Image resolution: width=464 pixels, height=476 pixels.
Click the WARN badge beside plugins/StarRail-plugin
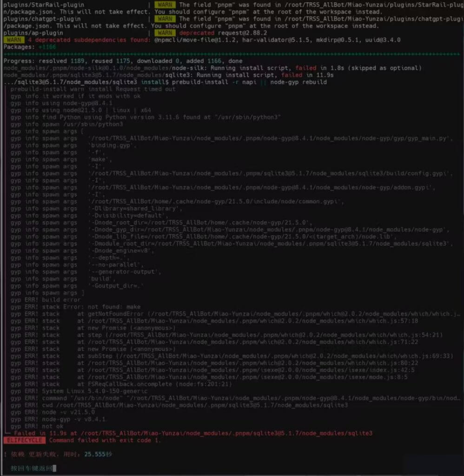click(165, 5)
